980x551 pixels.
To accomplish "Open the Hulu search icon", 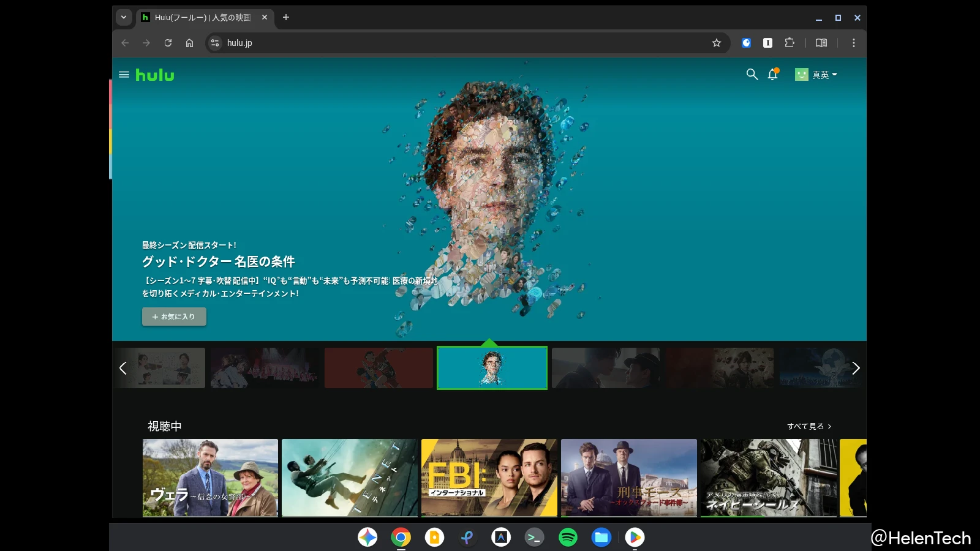I will [x=752, y=75].
